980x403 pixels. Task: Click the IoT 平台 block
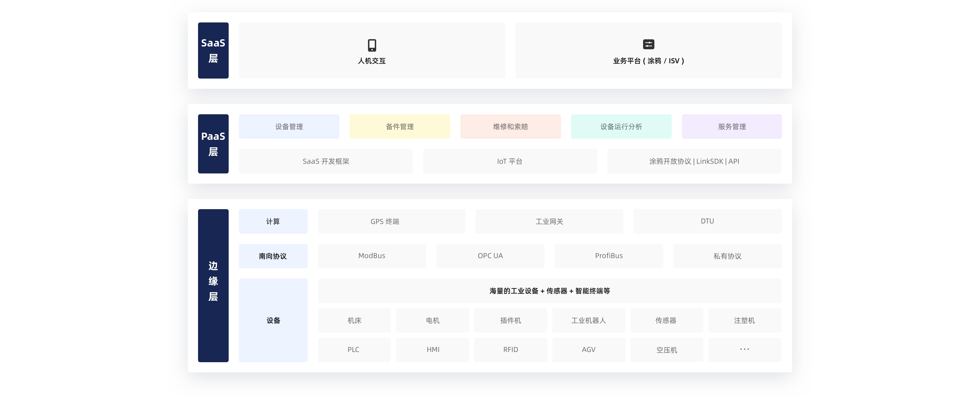click(x=510, y=161)
